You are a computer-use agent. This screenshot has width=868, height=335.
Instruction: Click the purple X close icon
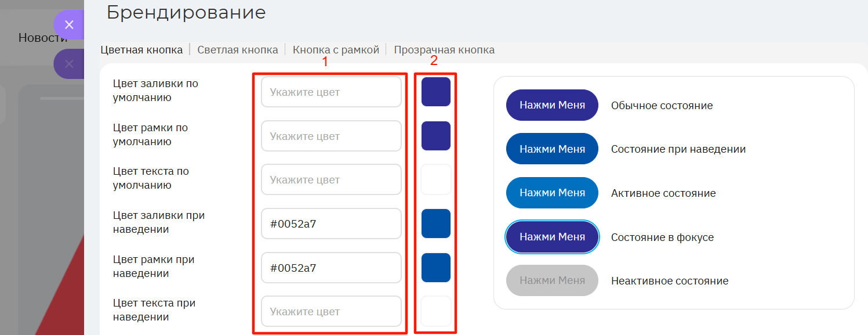click(69, 25)
